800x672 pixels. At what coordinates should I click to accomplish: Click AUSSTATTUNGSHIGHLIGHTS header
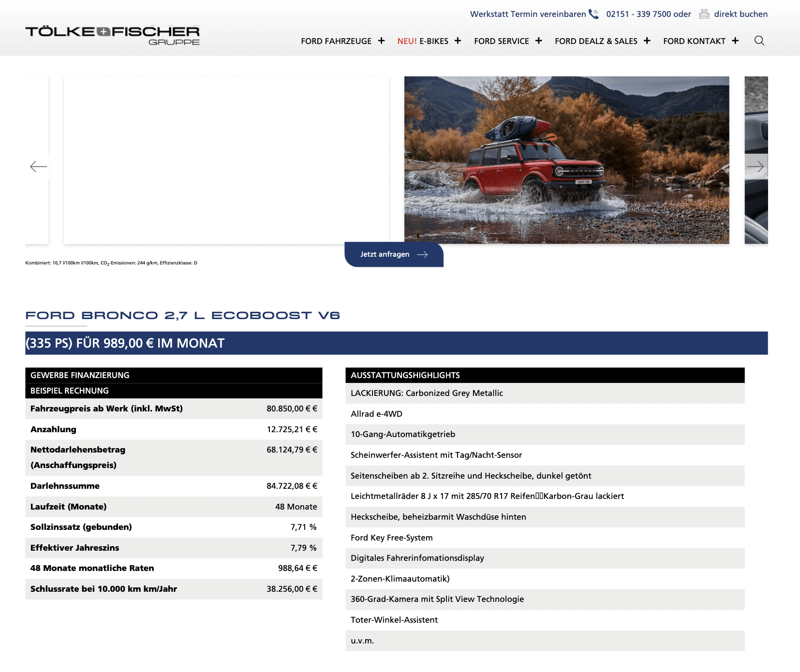(x=545, y=375)
